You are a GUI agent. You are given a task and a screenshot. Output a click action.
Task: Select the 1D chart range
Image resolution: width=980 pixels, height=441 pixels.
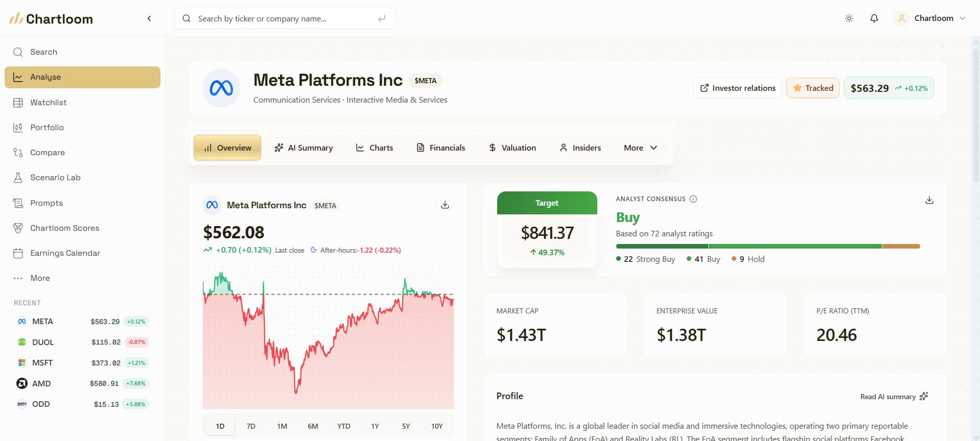point(220,426)
